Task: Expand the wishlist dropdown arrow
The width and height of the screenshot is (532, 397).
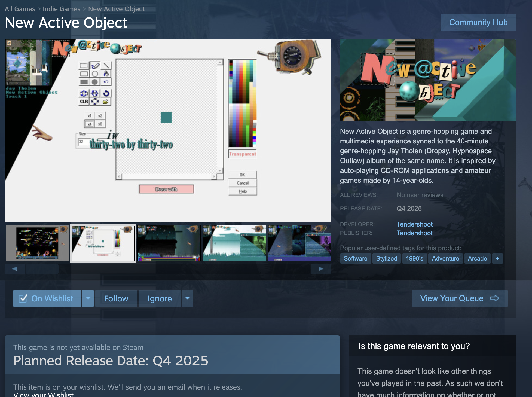Action: point(88,298)
